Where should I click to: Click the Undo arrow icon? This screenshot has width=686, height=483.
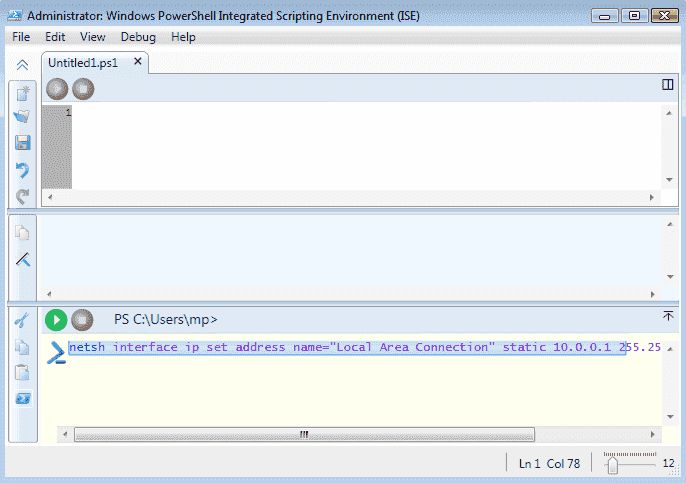tap(22, 170)
